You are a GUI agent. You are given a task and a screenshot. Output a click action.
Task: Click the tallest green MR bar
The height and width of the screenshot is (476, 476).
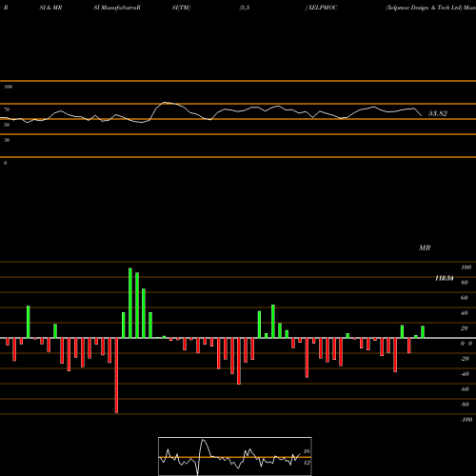[130, 303]
